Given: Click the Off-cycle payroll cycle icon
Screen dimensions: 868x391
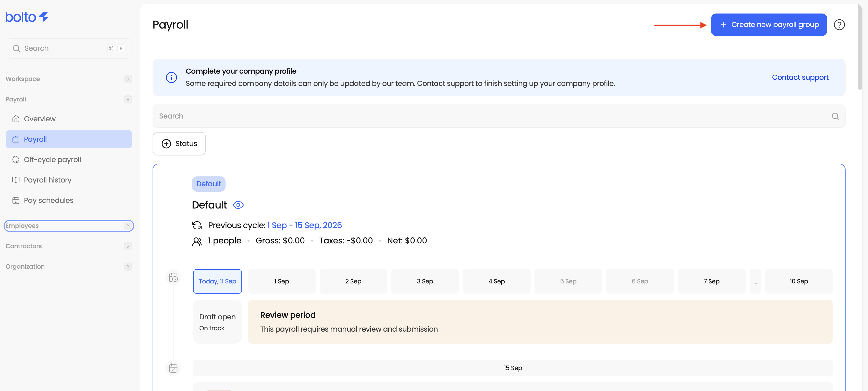Looking at the screenshot, I should click(x=16, y=160).
